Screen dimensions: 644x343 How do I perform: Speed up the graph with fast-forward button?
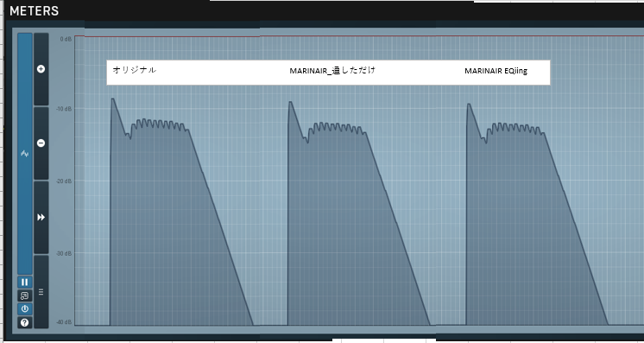click(41, 217)
